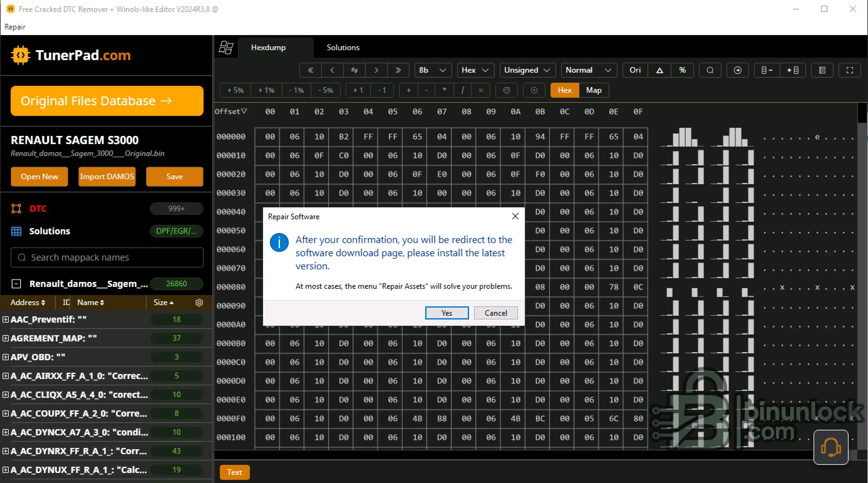Click the minus operator icon

click(x=426, y=90)
